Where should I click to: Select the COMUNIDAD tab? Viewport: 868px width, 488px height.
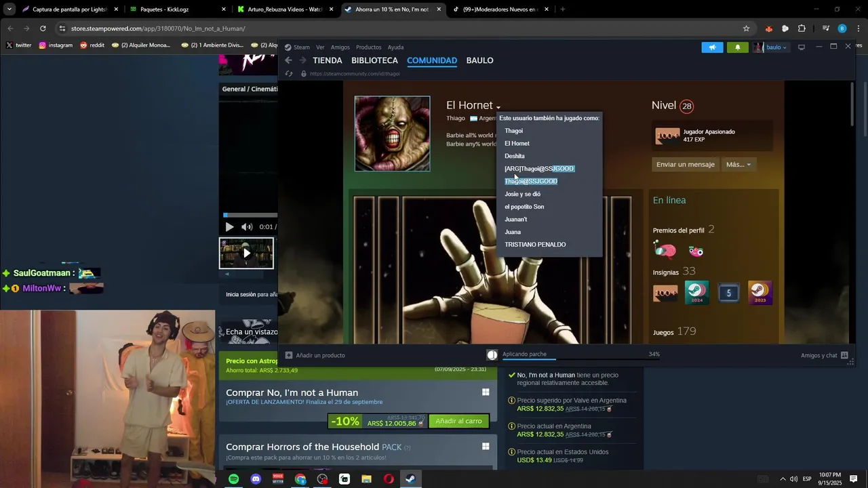tap(432, 60)
